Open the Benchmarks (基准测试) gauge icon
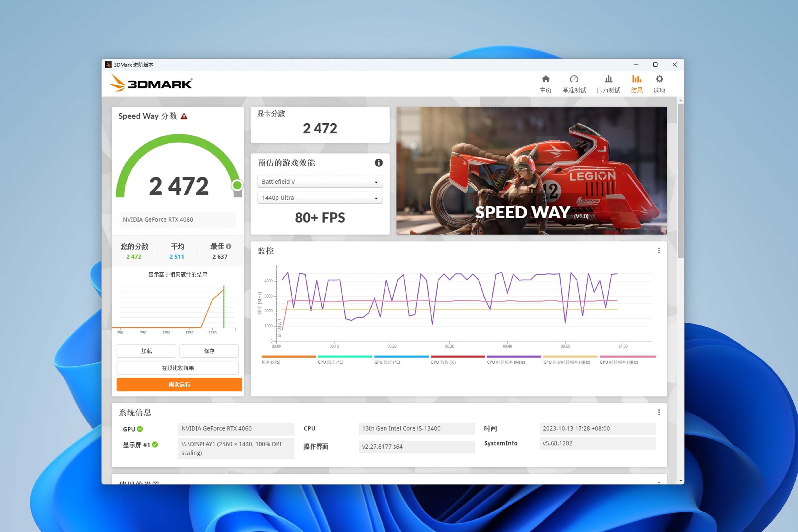The height and width of the screenshot is (532, 798). coord(574,79)
